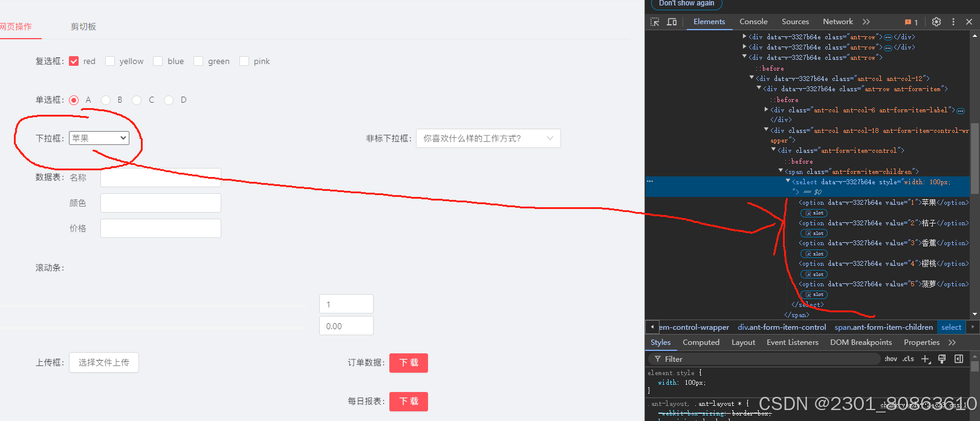Select radio option A
Screen dimensions: 980x421
coord(74,100)
